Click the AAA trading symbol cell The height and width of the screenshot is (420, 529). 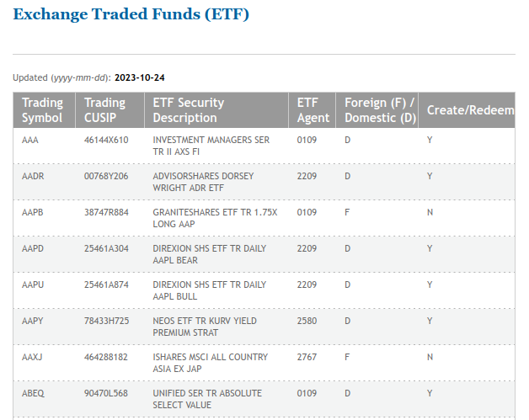tap(30, 140)
